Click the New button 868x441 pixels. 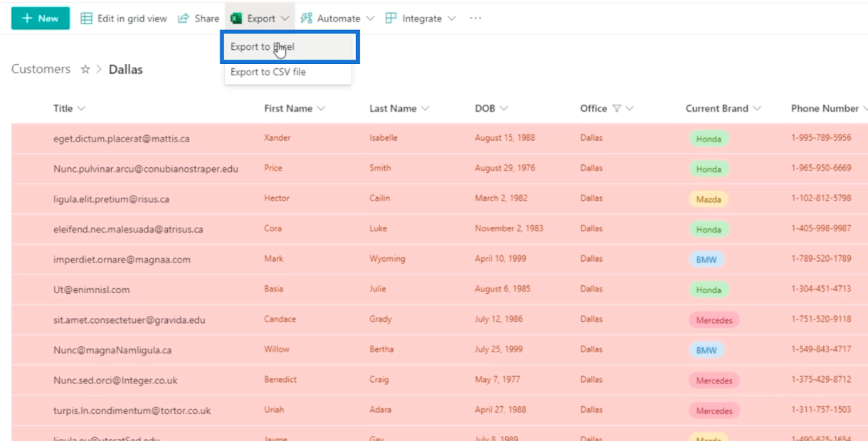[41, 18]
